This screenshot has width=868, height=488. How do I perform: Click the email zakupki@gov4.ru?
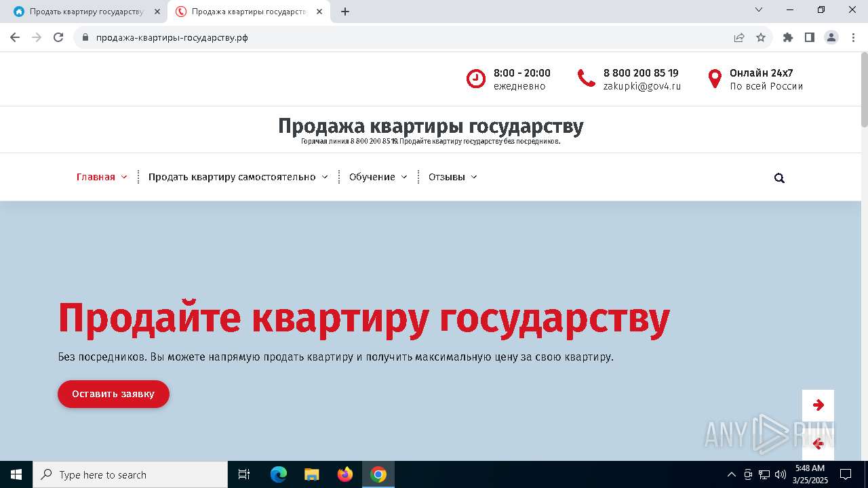642,86
